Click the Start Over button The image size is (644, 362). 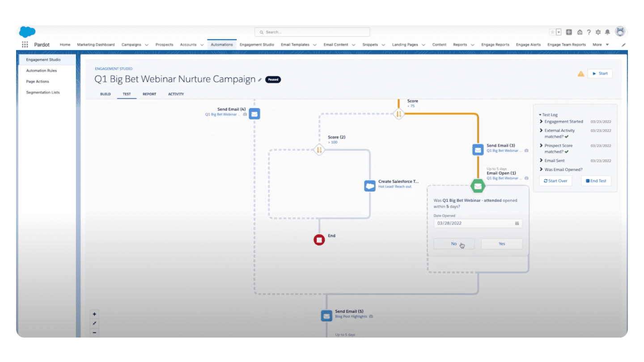(x=555, y=181)
